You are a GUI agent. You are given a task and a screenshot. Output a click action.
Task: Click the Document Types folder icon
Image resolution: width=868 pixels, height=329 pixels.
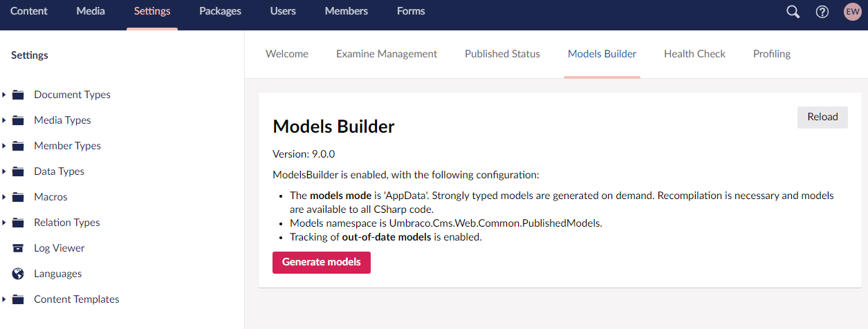[19, 95]
